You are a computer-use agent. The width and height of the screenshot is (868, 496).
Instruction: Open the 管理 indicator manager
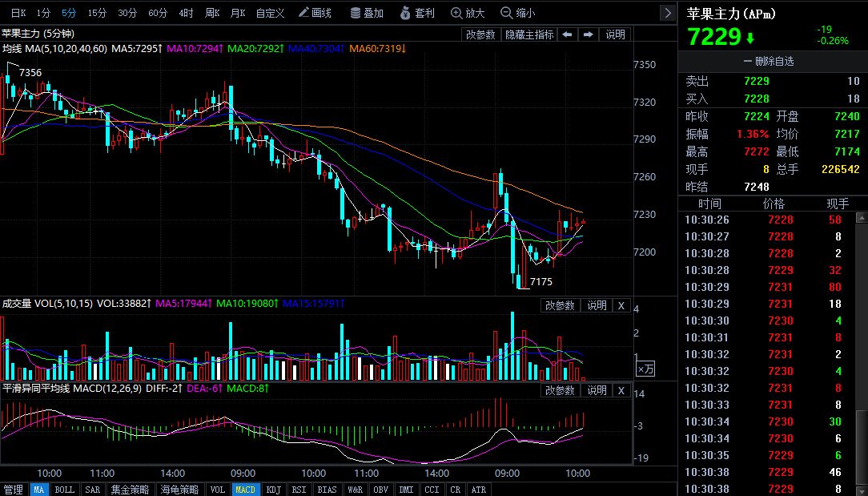[x=14, y=490]
